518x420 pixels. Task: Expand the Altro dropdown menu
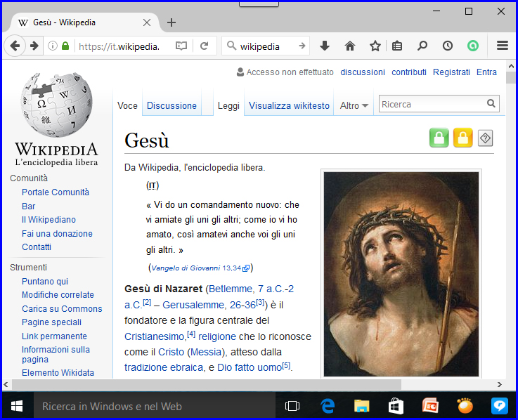tap(354, 105)
